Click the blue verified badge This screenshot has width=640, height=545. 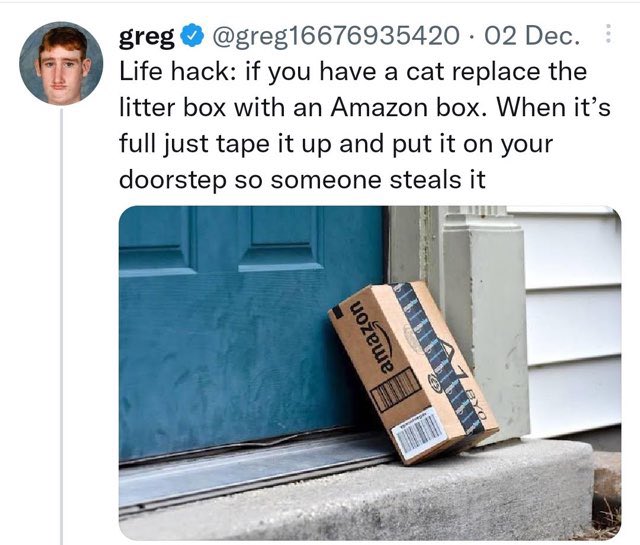(191, 36)
